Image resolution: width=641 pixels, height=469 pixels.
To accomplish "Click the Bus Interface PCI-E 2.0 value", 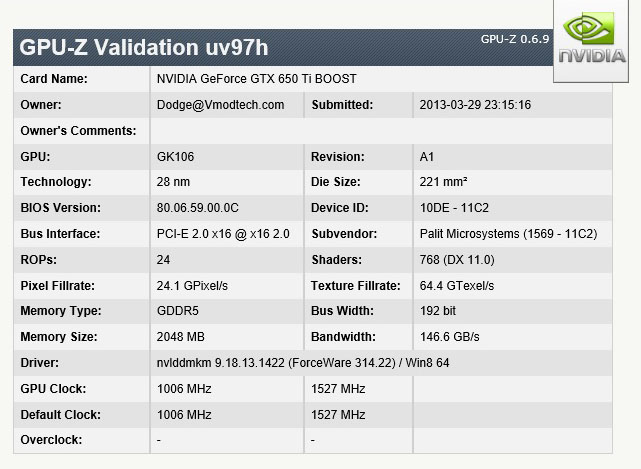I will pos(223,234).
